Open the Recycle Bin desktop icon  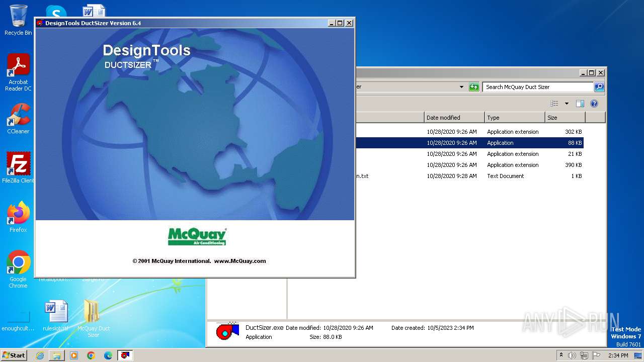[18, 20]
